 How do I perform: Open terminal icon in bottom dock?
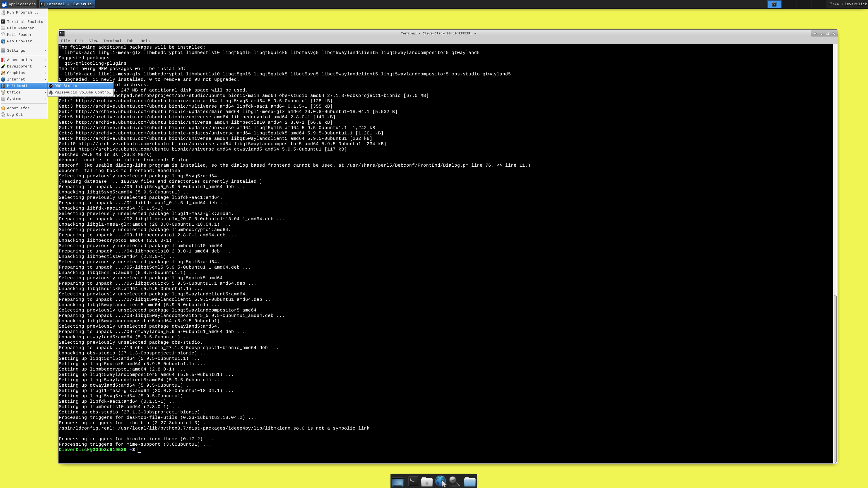pyautogui.click(x=413, y=482)
